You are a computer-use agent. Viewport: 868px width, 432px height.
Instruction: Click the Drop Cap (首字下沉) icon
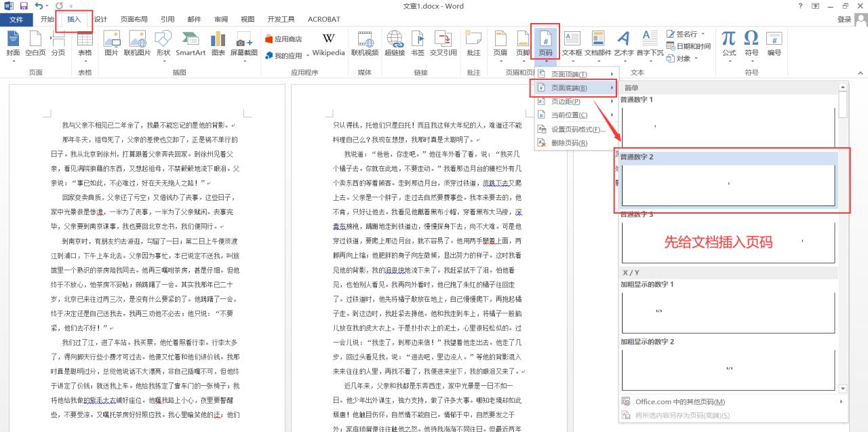point(650,45)
